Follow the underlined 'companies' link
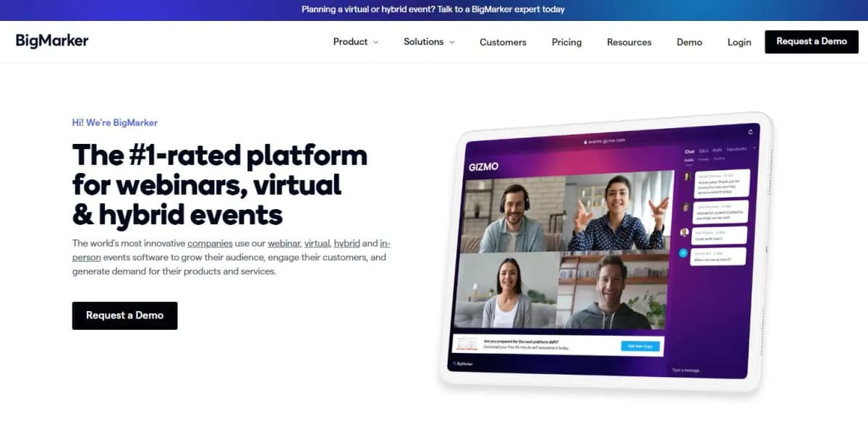This screenshot has width=868, height=437. pos(210,244)
